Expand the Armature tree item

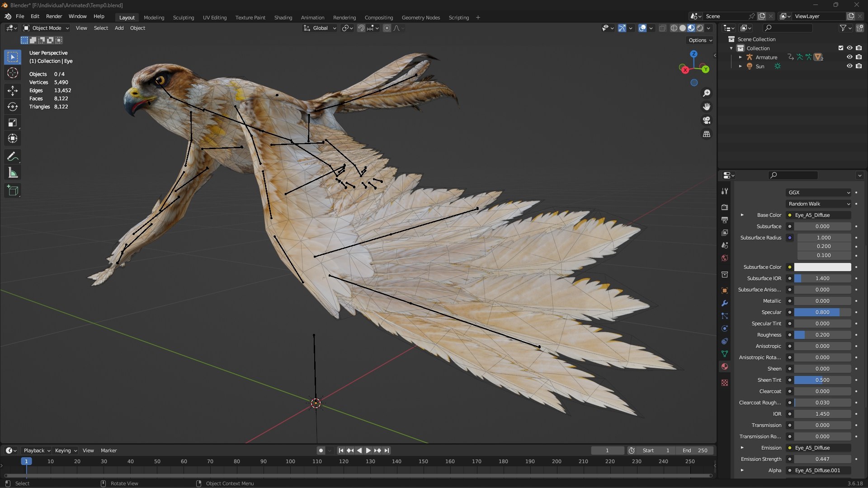coord(740,57)
